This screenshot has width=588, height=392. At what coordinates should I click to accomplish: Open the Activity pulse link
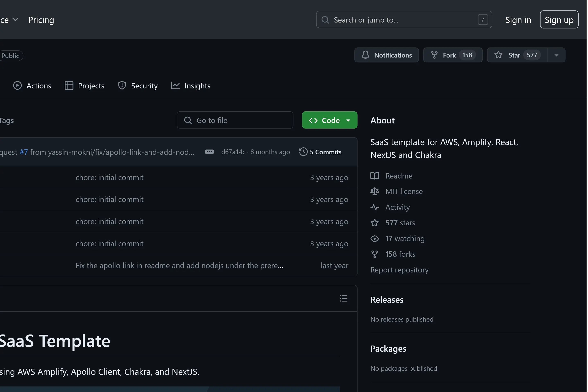click(397, 207)
